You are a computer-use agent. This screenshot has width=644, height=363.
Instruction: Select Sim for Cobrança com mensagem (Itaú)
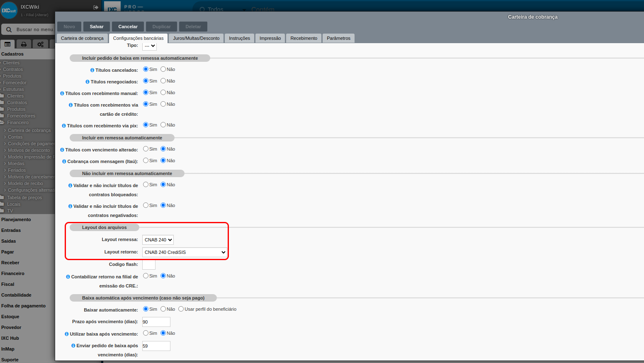[146, 161]
